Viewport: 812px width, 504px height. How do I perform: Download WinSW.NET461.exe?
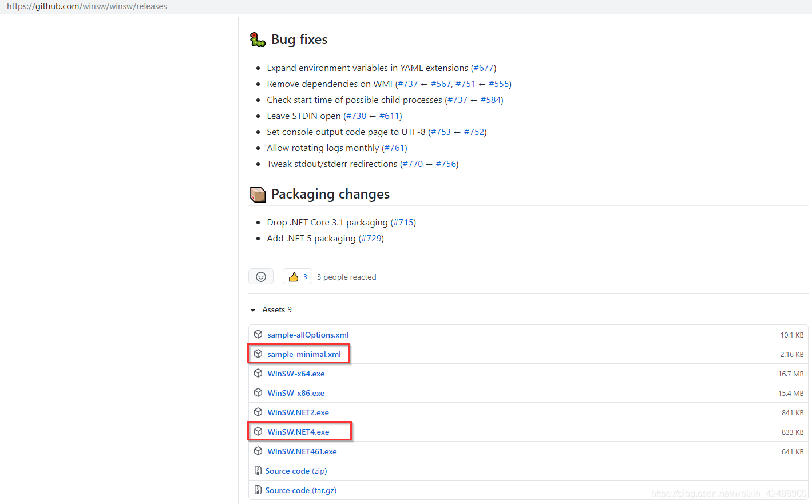[x=302, y=451]
